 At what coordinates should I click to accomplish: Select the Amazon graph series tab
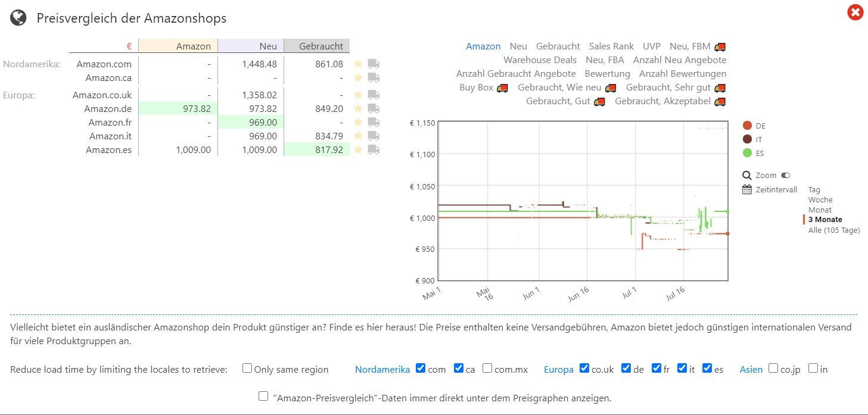coord(483,46)
